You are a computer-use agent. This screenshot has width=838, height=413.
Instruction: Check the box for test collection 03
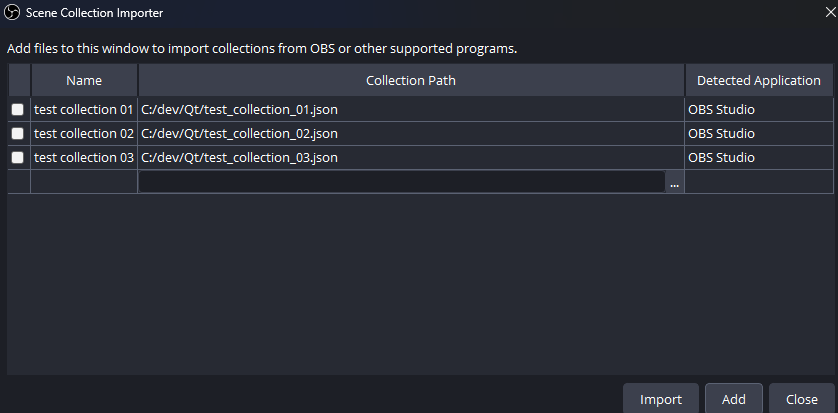pyautogui.click(x=18, y=157)
